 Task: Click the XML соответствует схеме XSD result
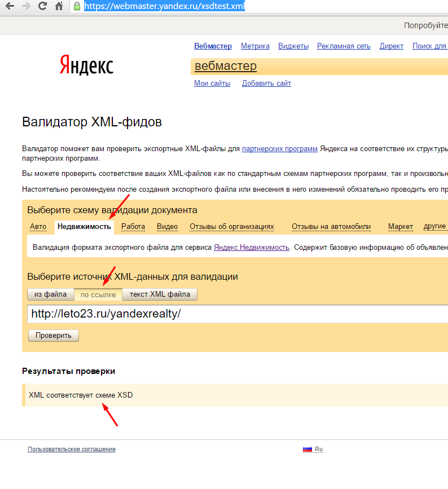(81, 395)
